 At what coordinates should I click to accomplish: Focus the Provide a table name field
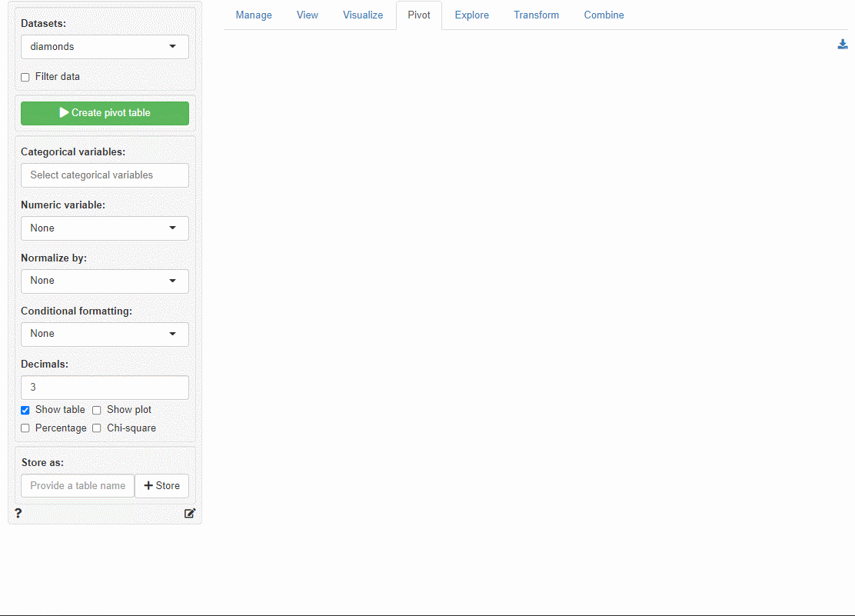[x=78, y=486]
